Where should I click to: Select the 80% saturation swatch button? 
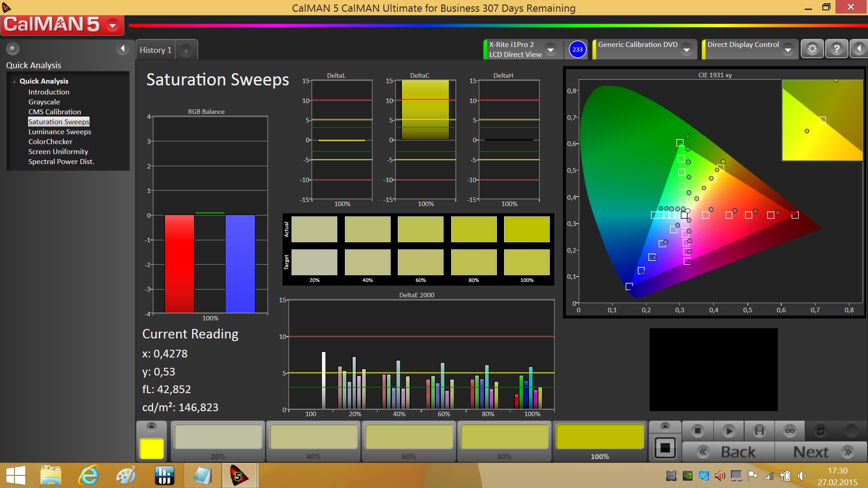(504, 441)
